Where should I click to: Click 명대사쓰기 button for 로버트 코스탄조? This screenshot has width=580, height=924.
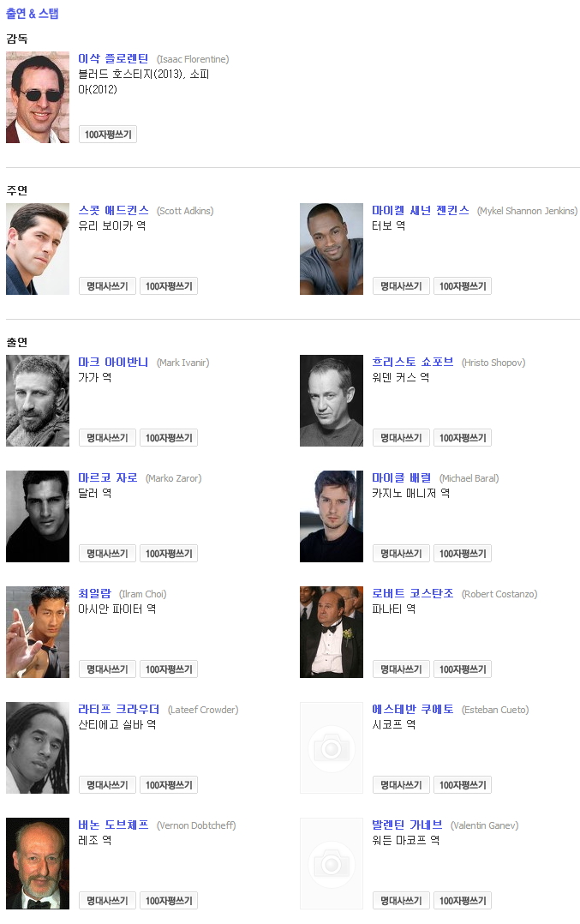[x=401, y=669]
